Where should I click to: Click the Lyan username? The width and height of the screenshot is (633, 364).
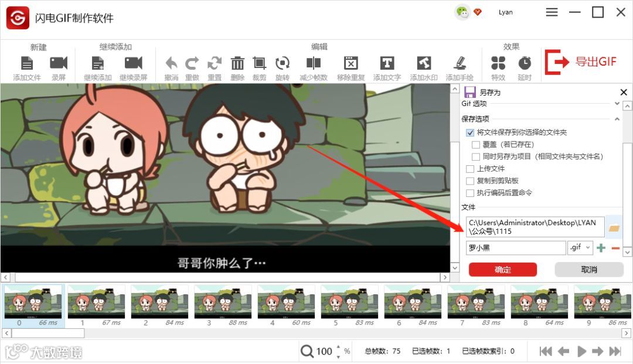[x=505, y=12]
